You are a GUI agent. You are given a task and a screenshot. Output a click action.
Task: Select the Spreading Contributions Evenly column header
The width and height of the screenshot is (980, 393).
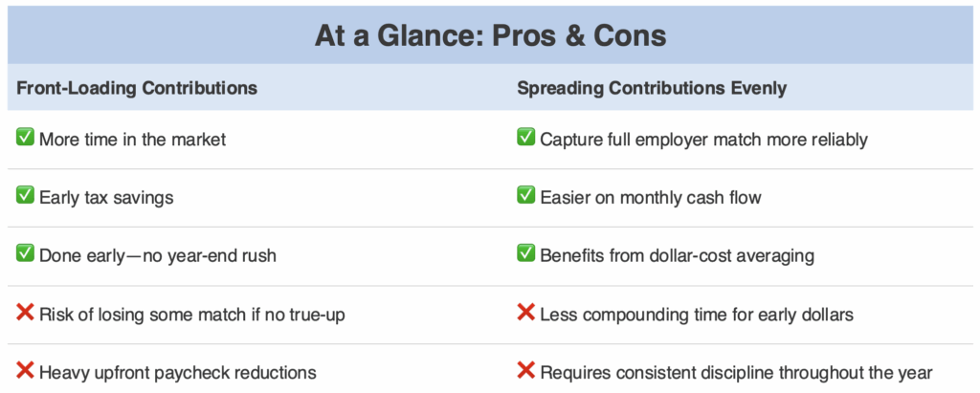tap(652, 88)
